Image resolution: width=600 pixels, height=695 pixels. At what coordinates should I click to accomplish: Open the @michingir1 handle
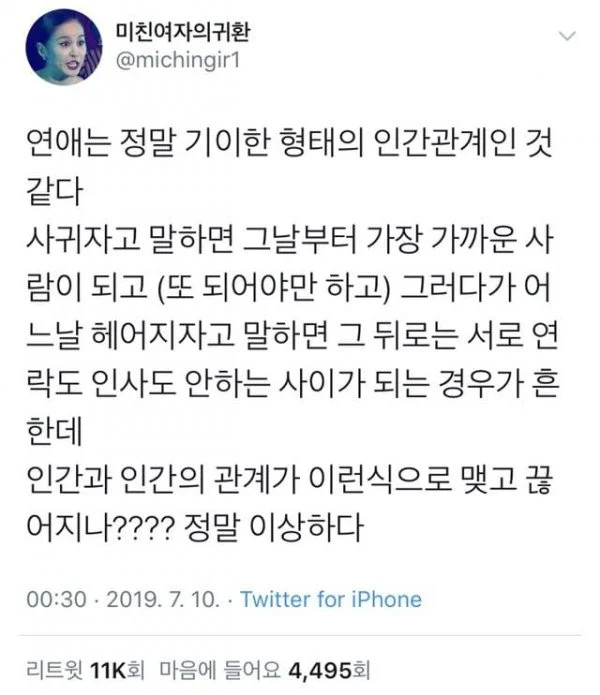[x=178, y=59]
